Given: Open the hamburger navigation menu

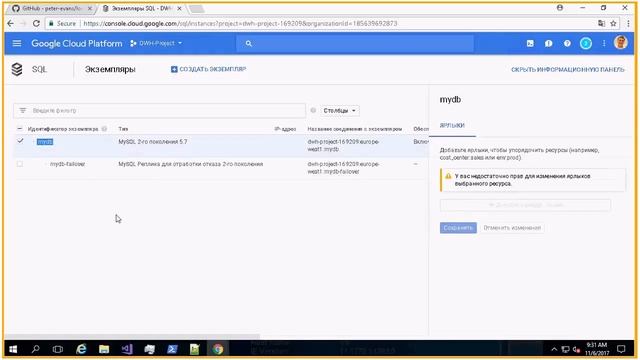Looking at the screenshot, I should coord(17,43).
